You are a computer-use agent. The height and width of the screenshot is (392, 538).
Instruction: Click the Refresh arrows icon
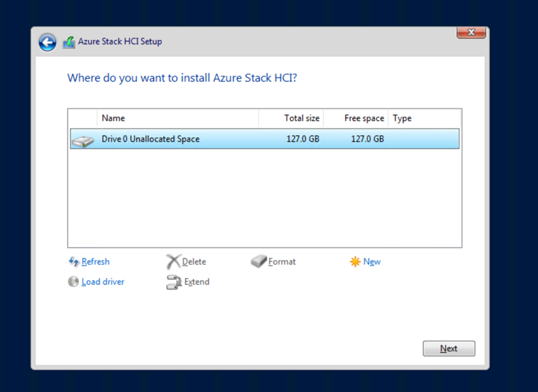pyautogui.click(x=73, y=262)
